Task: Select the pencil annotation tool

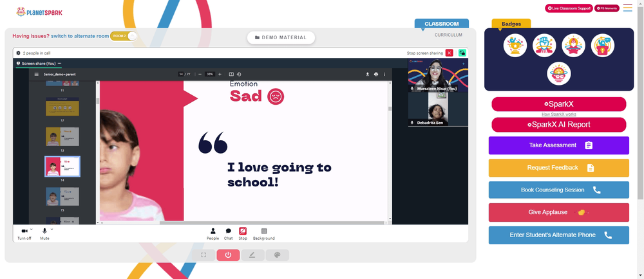Action: point(252,255)
